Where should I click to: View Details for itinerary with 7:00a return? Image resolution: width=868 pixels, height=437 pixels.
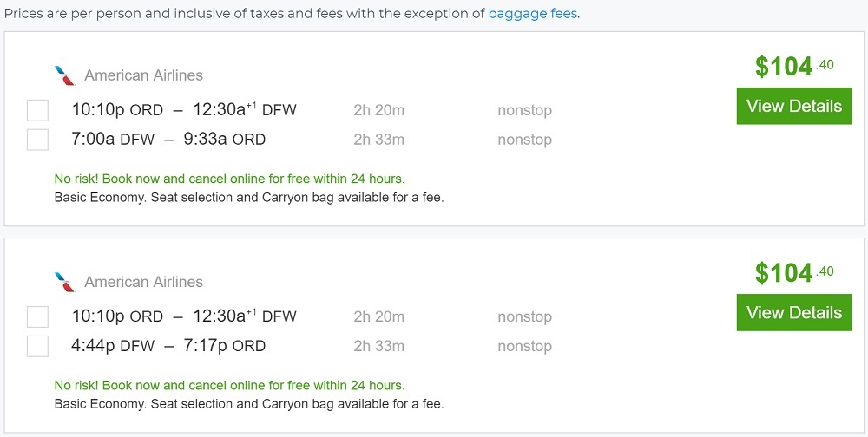point(793,107)
